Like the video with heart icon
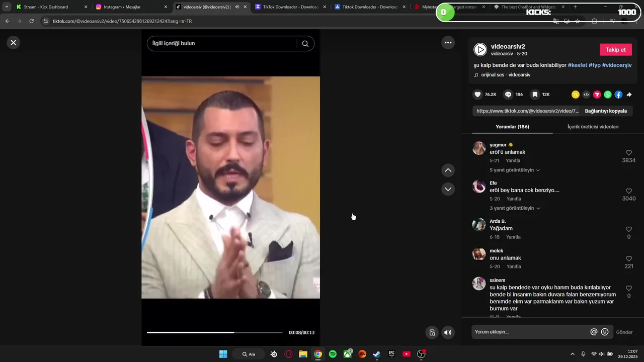Image resolution: width=644 pixels, height=362 pixels. [477, 95]
